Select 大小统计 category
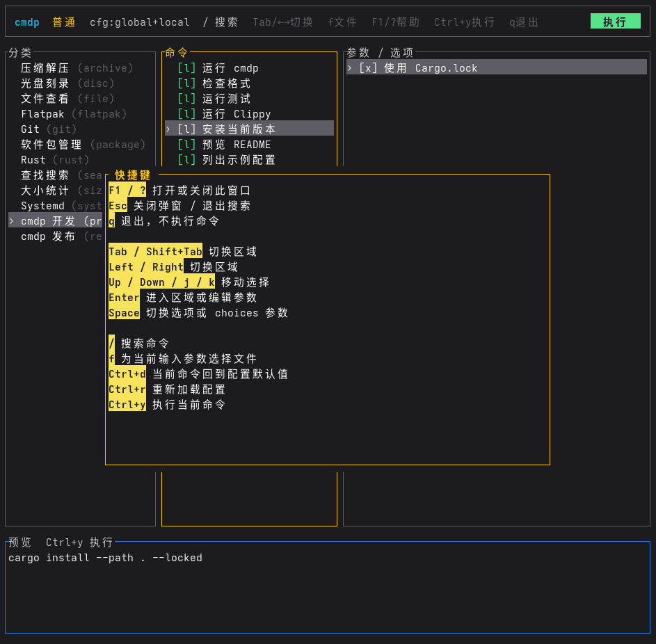The width and height of the screenshot is (656, 644). pos(61,191)
